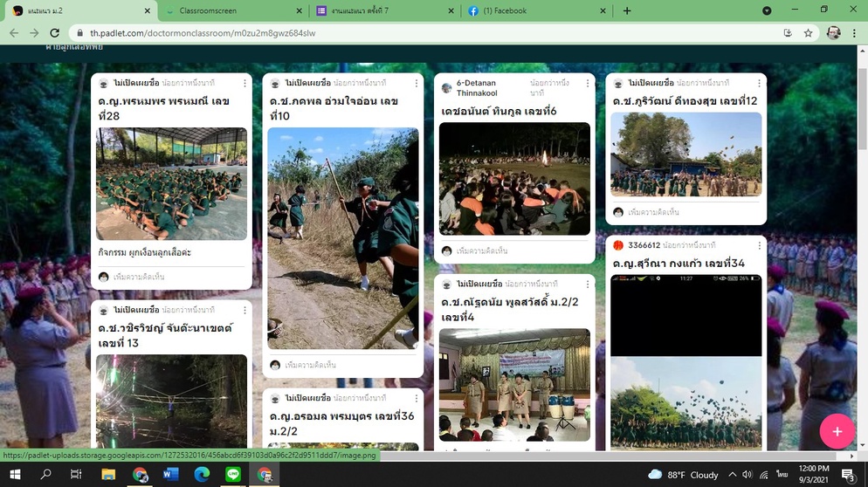868x487 pixels.
Task: Open options menu of 3366612 post
Action: point(759,245)
